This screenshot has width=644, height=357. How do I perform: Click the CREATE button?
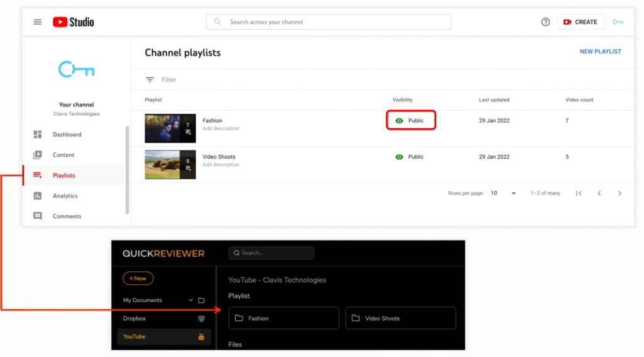(580, 22)
